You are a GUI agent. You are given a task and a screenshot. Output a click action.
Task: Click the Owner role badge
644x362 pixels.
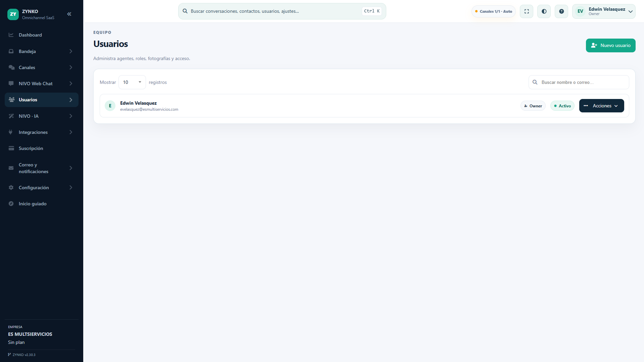(533, 106)
